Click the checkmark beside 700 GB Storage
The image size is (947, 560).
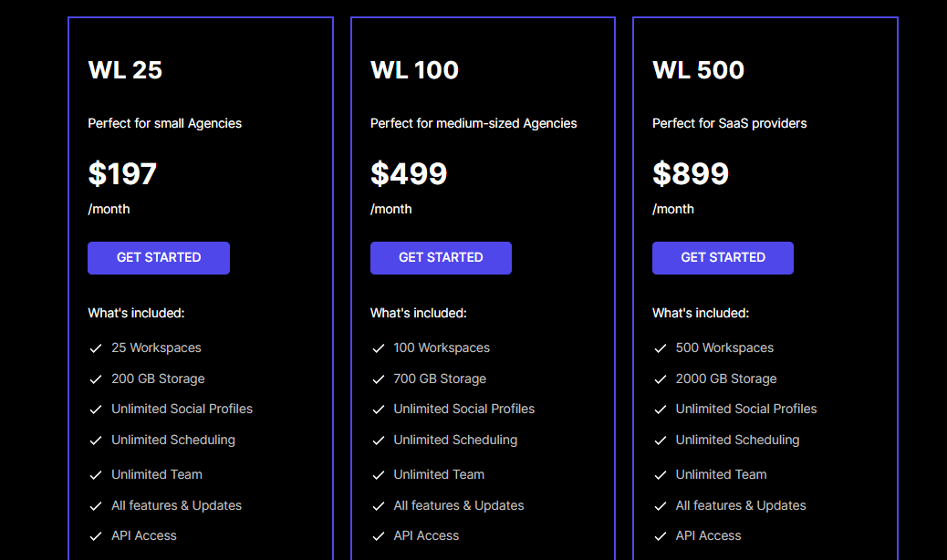(x=378, y=379)
